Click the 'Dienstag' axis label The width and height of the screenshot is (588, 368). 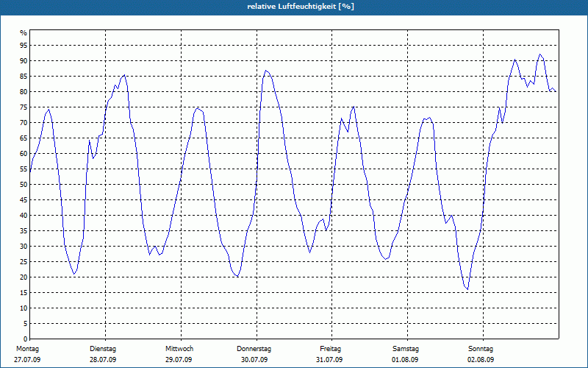tap(103, 349)
